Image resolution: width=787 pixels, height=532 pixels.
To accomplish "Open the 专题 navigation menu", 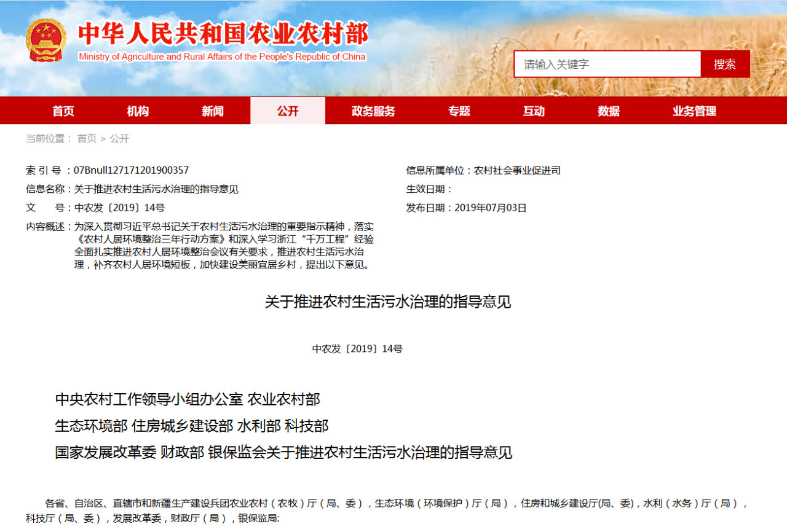I will coord(458,111).
